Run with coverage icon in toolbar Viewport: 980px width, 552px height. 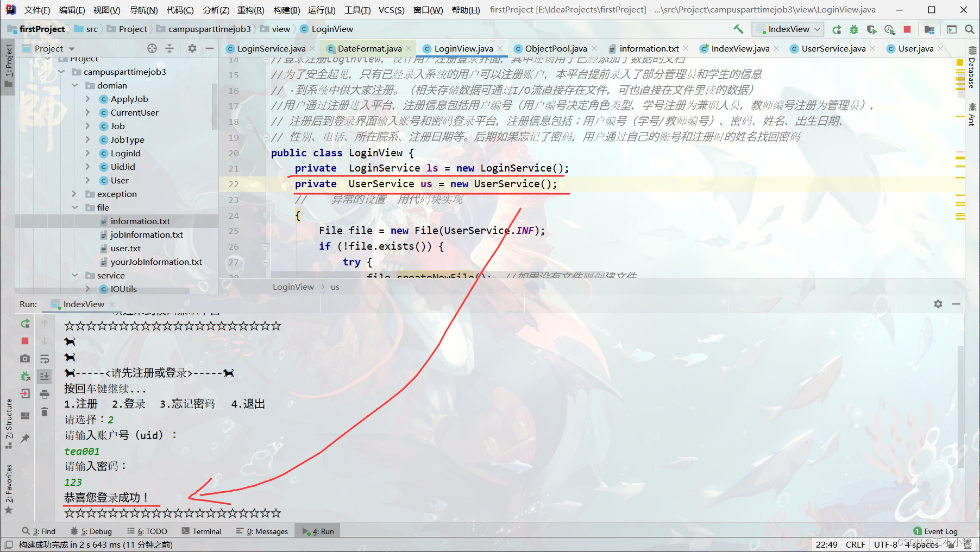[x=871, y=29]
